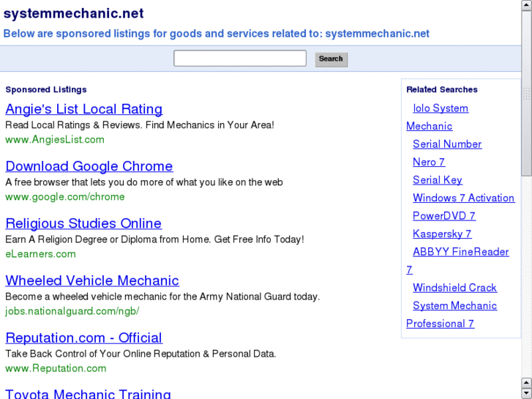Open the Toyota Mechanic Training link

pos(88,394)
